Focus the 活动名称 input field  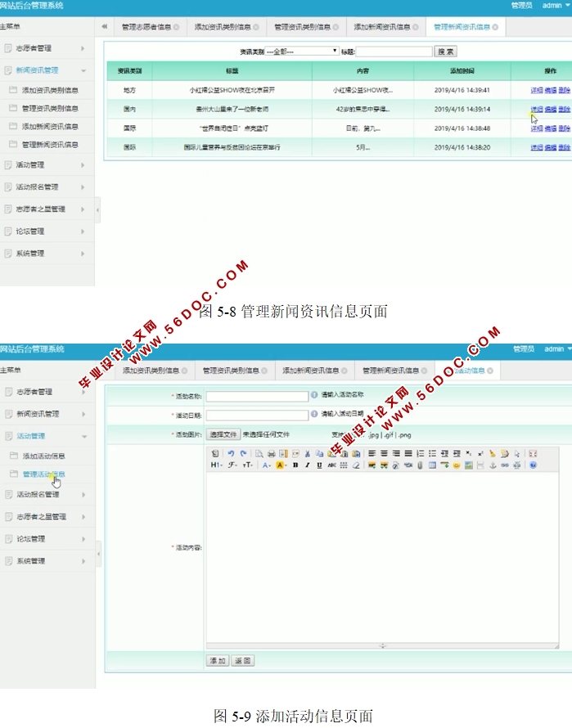(x=258, y=397)
